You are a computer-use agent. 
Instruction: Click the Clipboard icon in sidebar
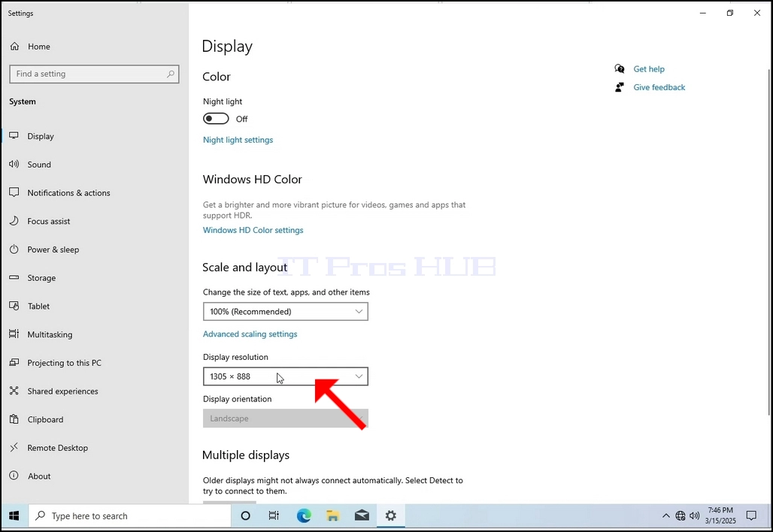coord(14,419)
